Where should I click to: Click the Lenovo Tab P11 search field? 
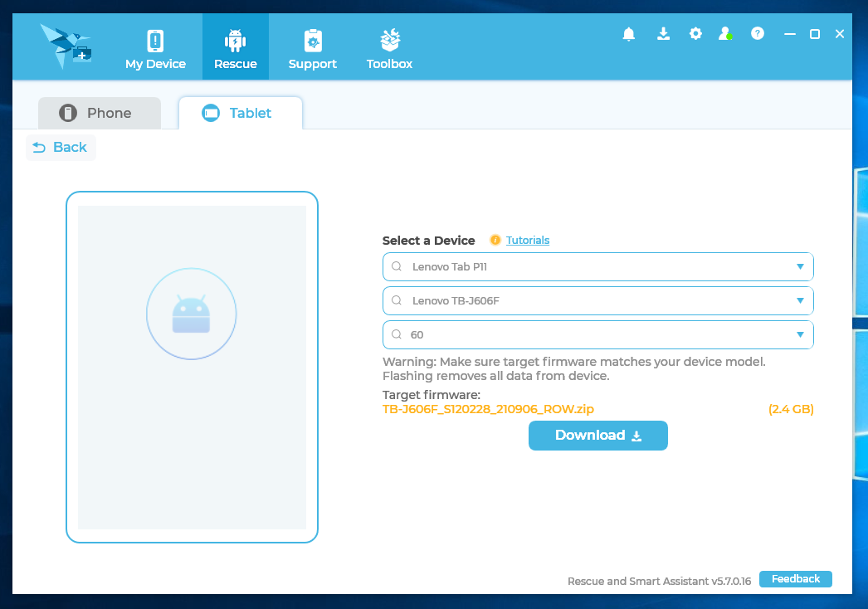[x=597, y=267]
